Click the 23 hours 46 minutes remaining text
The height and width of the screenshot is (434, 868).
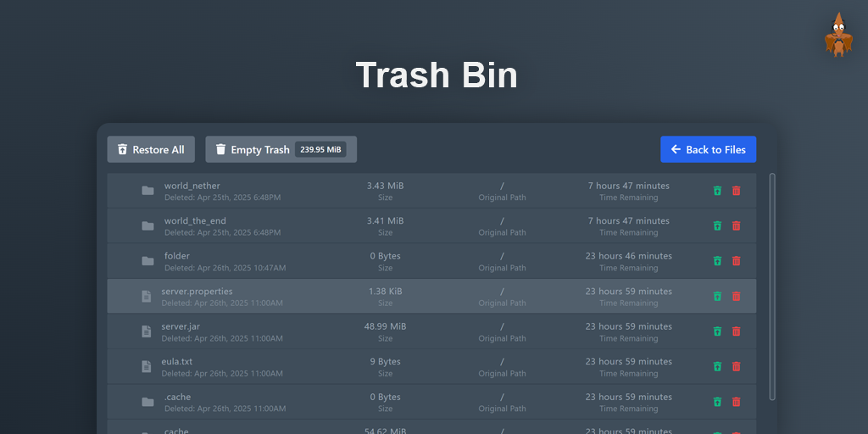629,256
